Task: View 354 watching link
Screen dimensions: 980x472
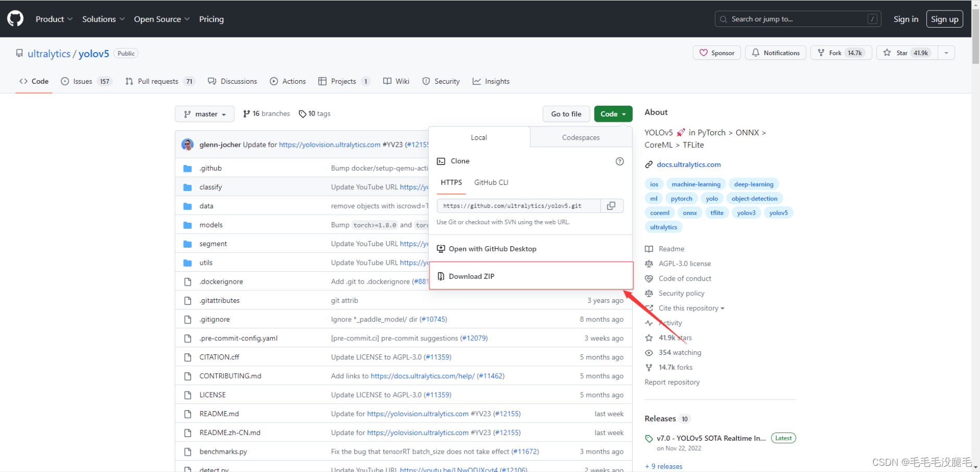Action: pyautogui.click(x=680, y=353)
